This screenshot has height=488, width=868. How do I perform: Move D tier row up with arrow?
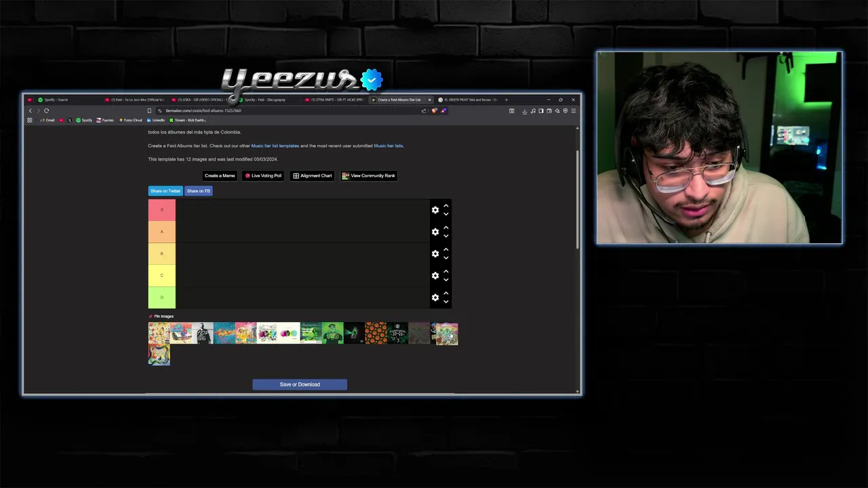click(446, 293)
